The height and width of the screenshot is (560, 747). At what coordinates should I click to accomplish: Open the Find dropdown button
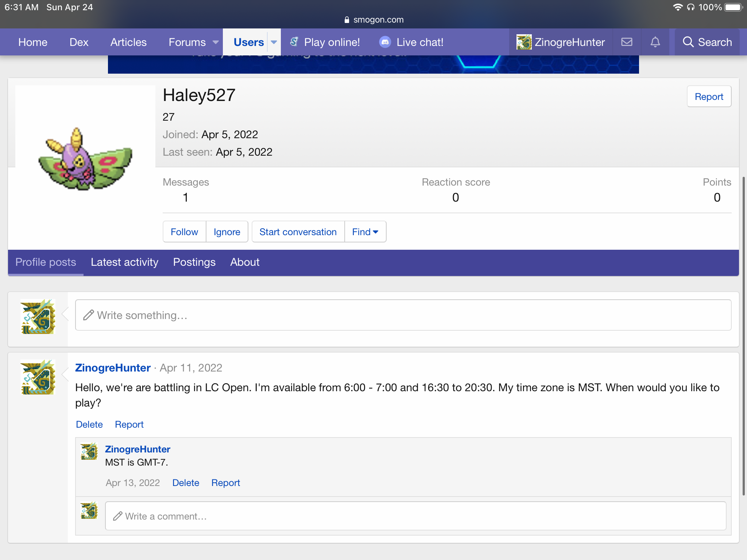[365, 232]
